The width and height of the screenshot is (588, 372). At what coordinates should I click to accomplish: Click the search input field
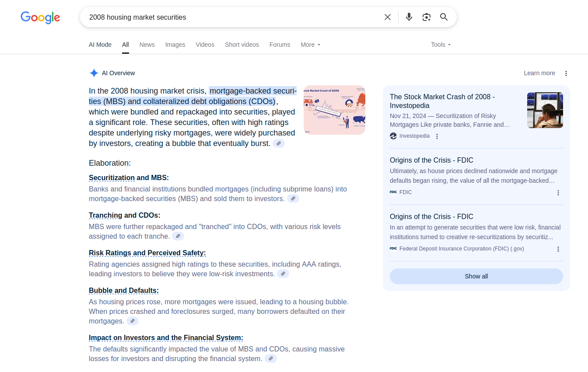pyautogui.click(x=232, y=17)
